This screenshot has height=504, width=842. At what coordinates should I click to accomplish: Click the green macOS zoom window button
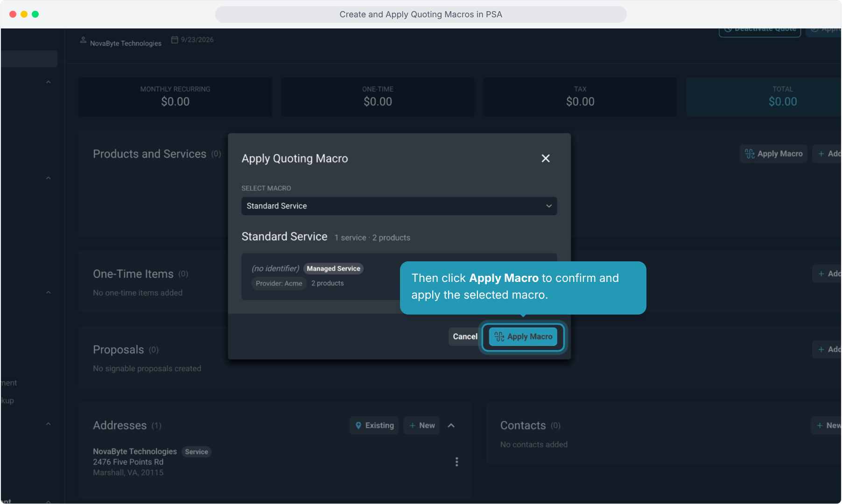tap(35, 14)
